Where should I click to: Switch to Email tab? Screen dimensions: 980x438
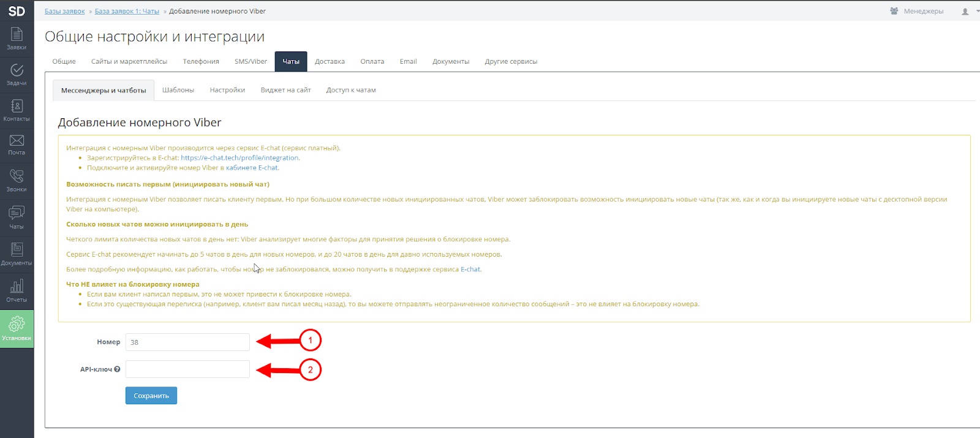pos(408,61)
